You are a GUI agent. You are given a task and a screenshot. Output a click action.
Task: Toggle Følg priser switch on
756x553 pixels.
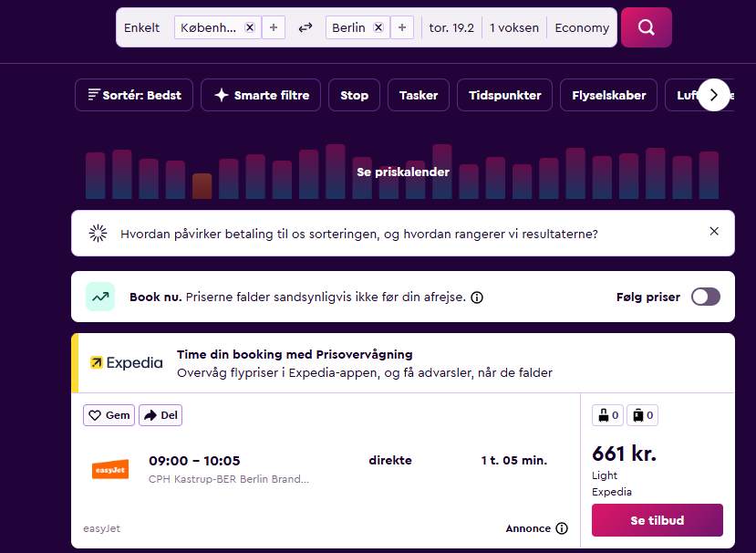pyautogui.click(x=705, y=297)
